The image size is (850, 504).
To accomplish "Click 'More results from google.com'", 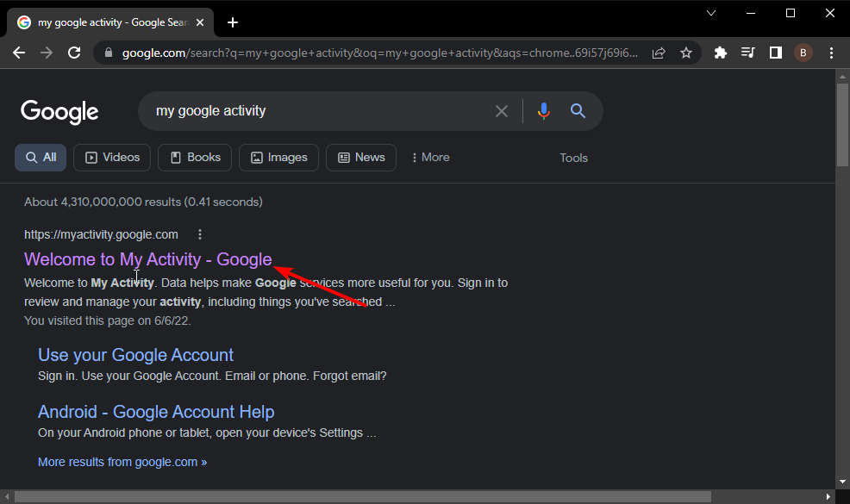I will [x=122, y=462].
